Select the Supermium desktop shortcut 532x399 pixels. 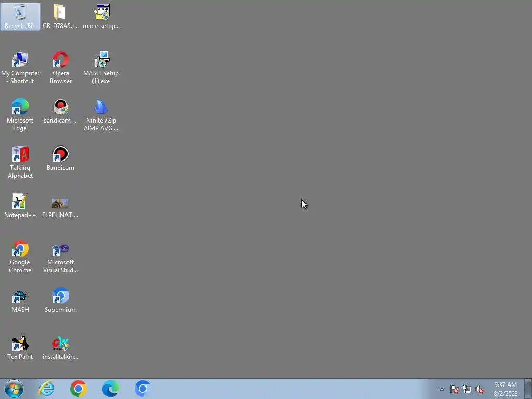point(60,300)
